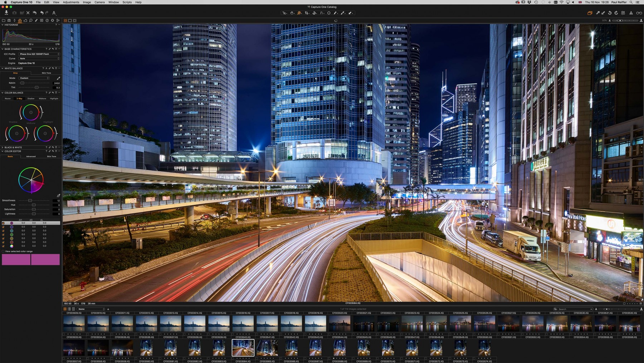The width and height of the screenshot is (644, 363).
Task: Select thumbnail CF003540.IIQ in the film strip
Action: click(243, 347)
